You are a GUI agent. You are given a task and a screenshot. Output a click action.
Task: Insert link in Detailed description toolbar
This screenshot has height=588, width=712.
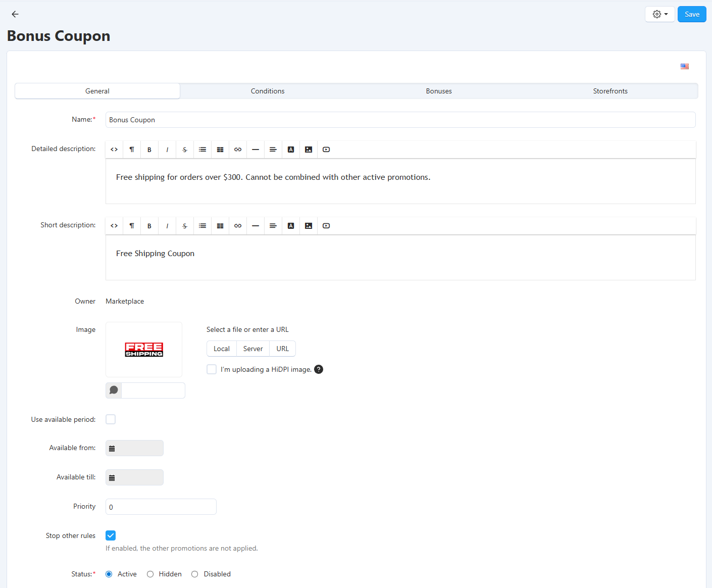tap(238, 150)
